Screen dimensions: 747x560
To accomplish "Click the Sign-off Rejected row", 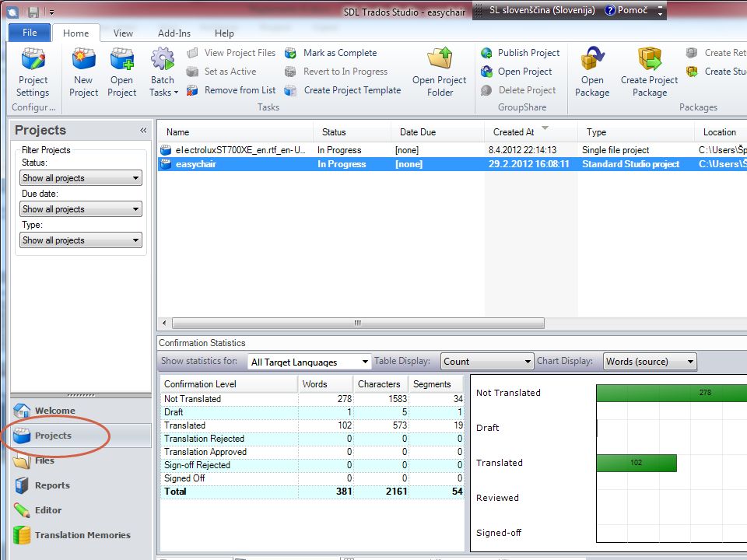I will pos(312,465).
